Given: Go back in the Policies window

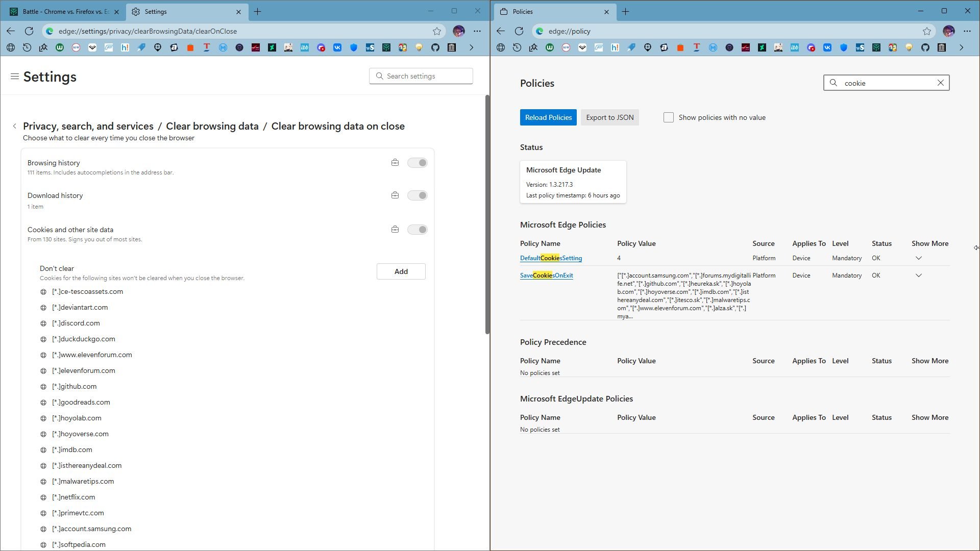Looking at the screenshot, I should (501, 31).
